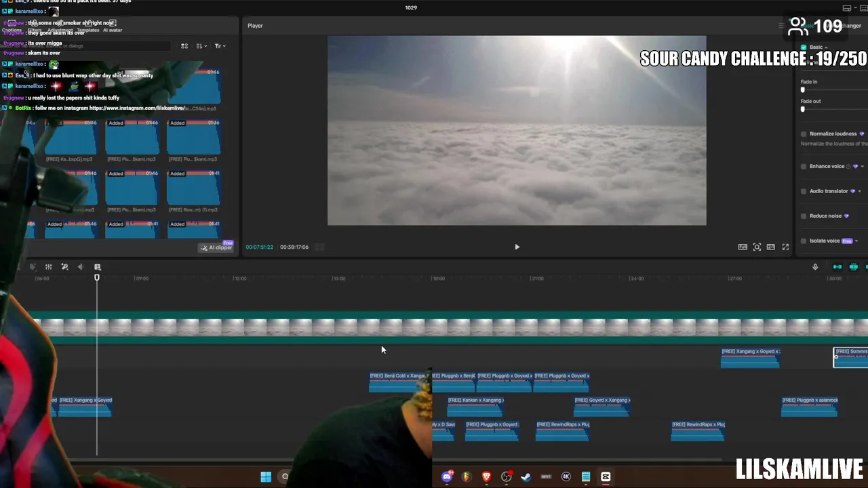Open Brave browser from the taskbar
868x488 pixels.
point(486,476)
